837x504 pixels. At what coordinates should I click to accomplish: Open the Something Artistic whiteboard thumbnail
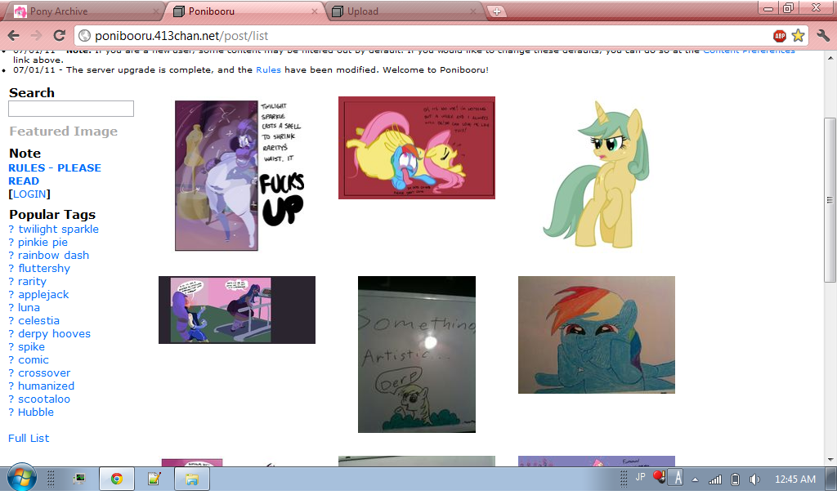coord(416,355)
